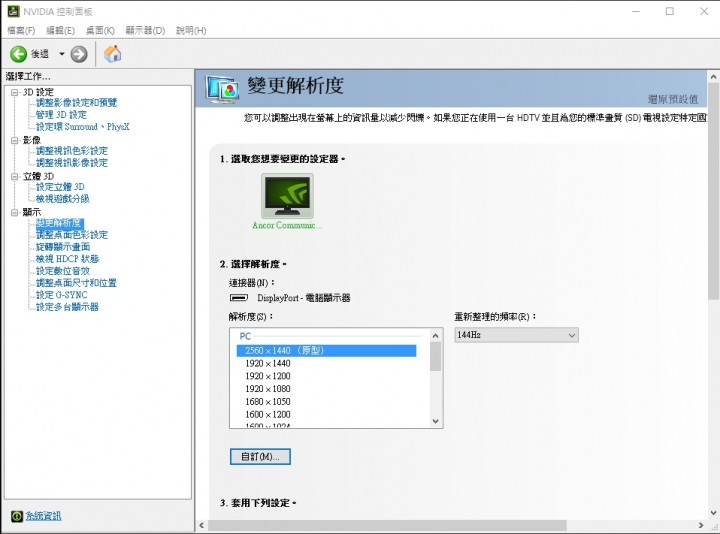720x534 pixels.
Task: Click the 自訂(M)... button
Action: click(x=260, y=456)
